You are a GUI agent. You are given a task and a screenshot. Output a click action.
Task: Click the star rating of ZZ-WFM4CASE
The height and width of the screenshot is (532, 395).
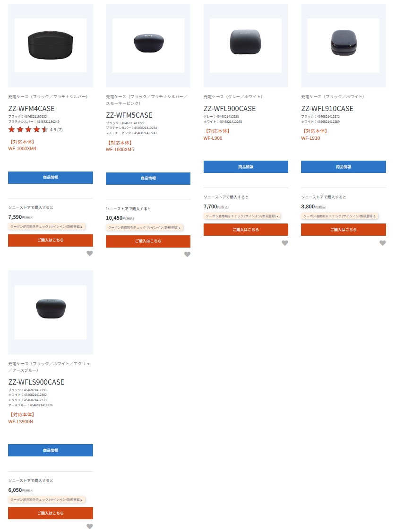28,129
